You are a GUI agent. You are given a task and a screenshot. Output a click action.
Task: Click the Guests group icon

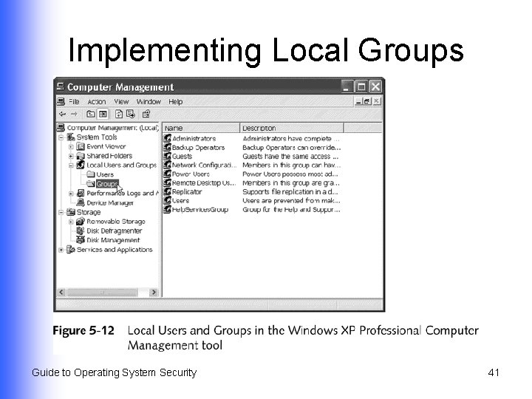point(167,156)
